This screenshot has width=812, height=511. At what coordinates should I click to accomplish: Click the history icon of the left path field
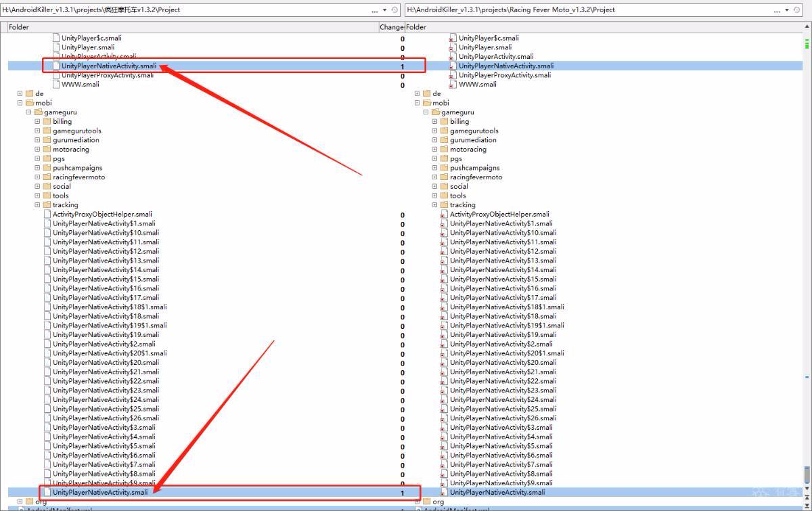tap(394, 10)
